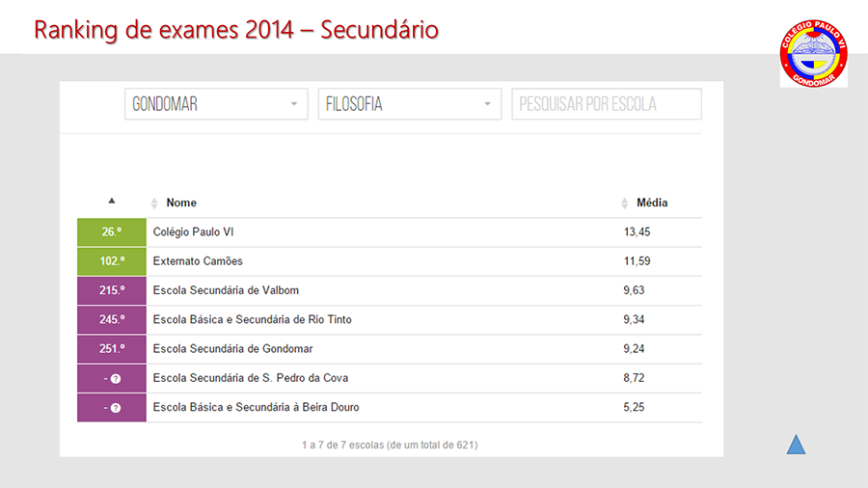Click the purple 215.º rank badge
868x488 pixels.
pyautogui.click(x=112, y=290)
